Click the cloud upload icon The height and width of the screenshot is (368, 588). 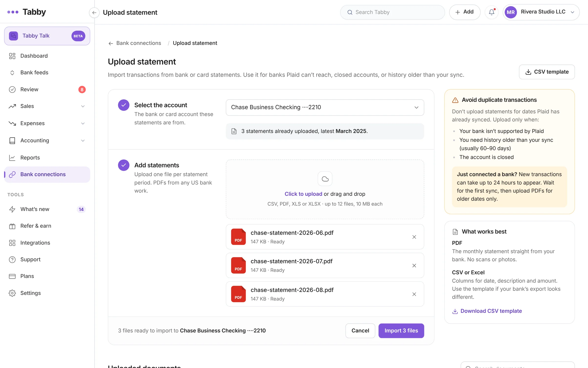(325, 179)
